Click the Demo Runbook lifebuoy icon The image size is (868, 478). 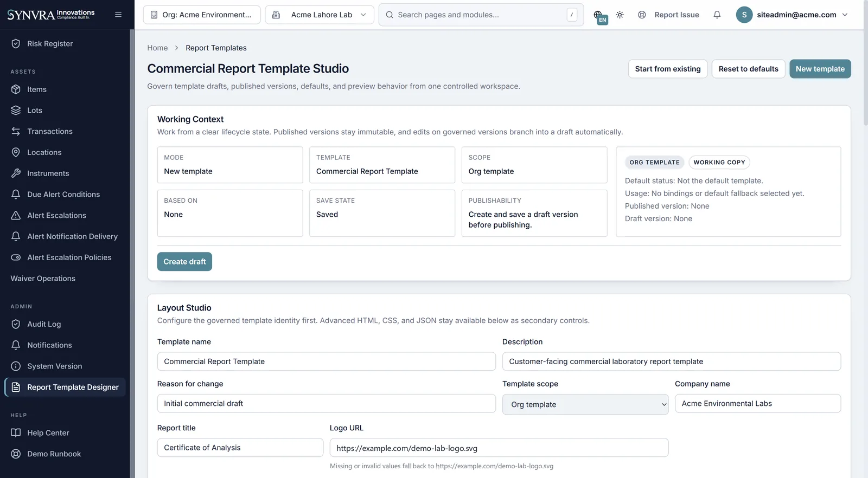click(16, 454)
